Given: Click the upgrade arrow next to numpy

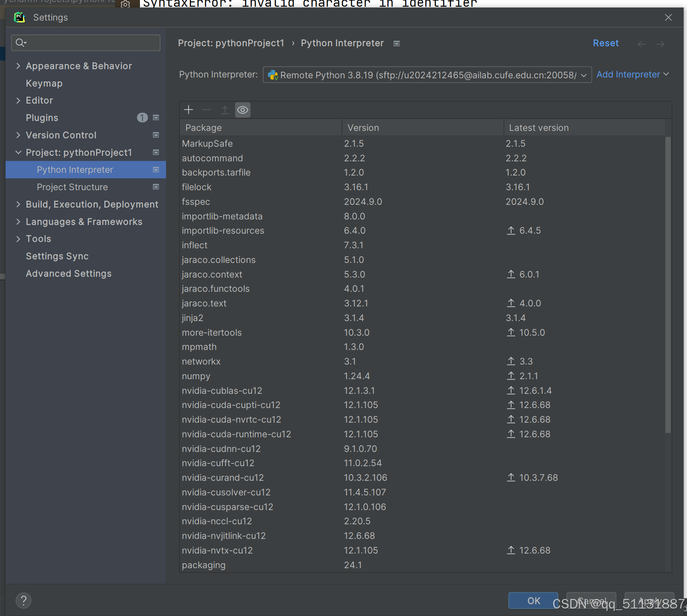Looking at the screenshot, I should tap(510, 376).
